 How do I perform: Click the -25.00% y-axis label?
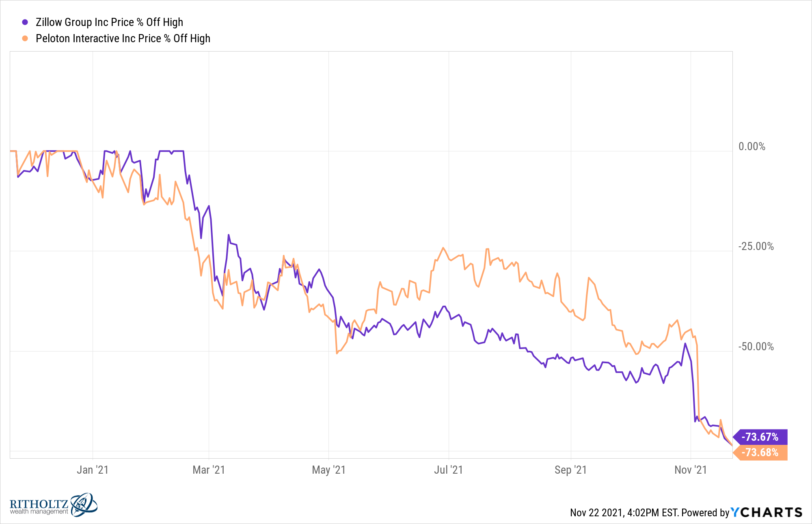tap(756, 246)
